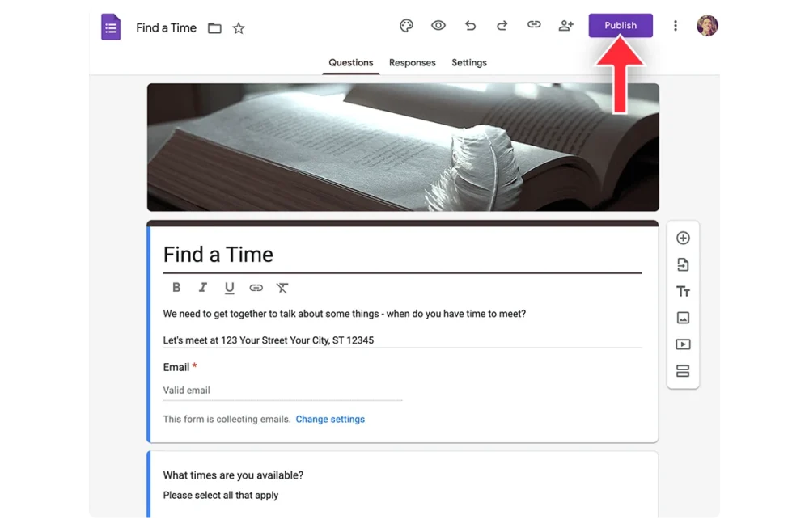This screenshot has width=809, height=532.
Task: Switch to the Responses tab
Action: tap(412, 63)
